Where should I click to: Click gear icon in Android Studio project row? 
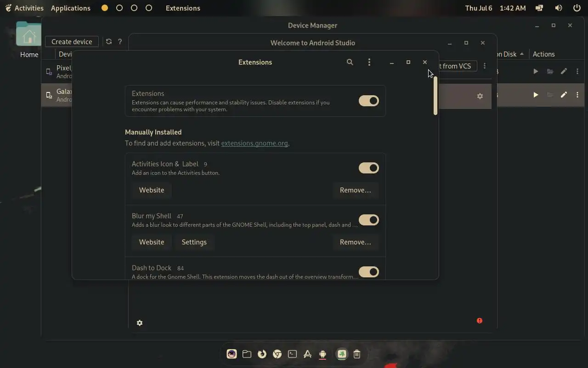click(480, 96)
